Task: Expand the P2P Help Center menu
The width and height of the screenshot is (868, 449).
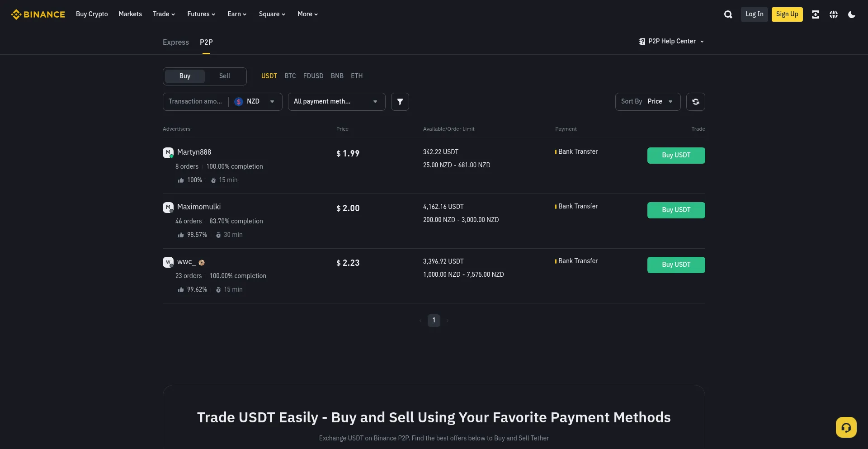Action: click(x=672, y=41)
